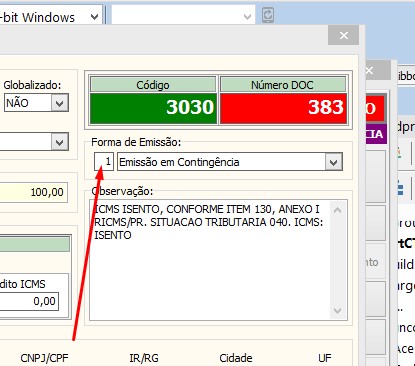
Task: Click the green Código value 3030
Action: (x=153, y=108)
